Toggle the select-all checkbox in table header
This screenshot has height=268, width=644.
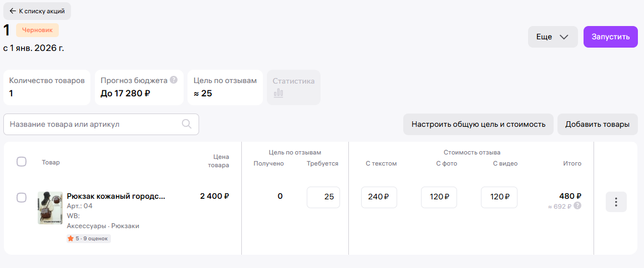[x=22, y=162]
